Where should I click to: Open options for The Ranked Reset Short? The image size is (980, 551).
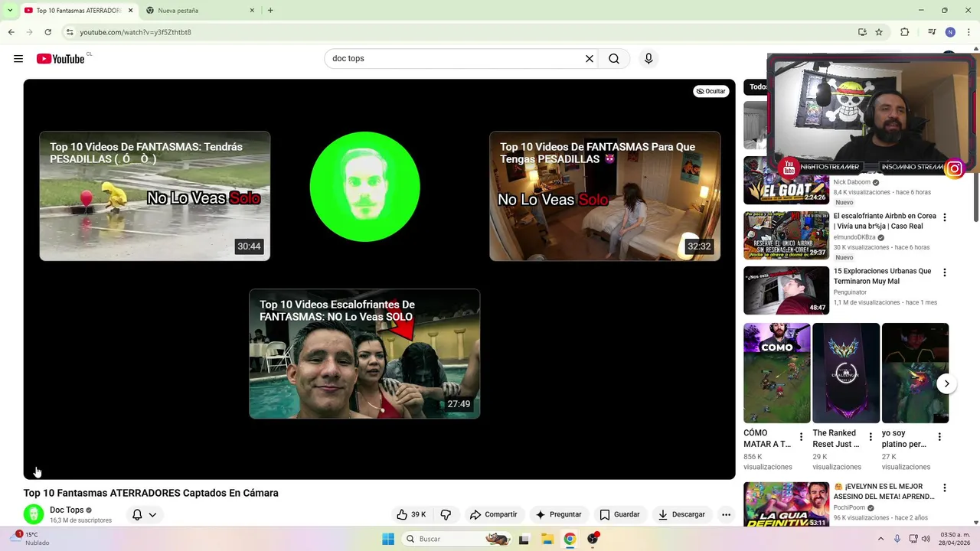click(x=871, y=437)
